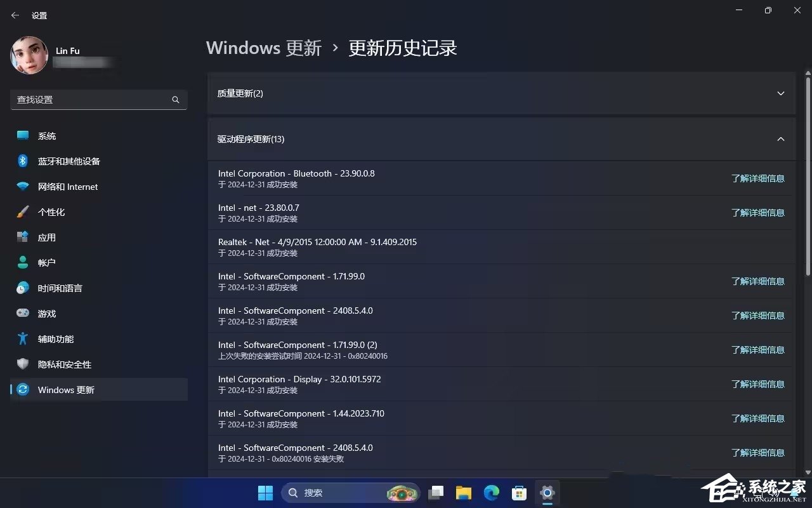The width and height of the screenshot is (812, 508).
Task: Click the 质量更新(2) header text
Action: click(240, 93)
